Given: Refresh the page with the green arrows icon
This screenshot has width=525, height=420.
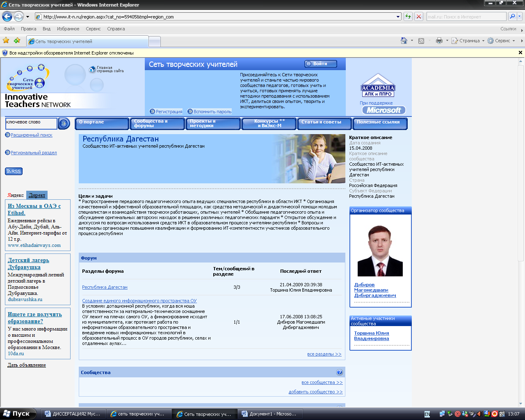Looking at the screenshot, I should point(408,16).
